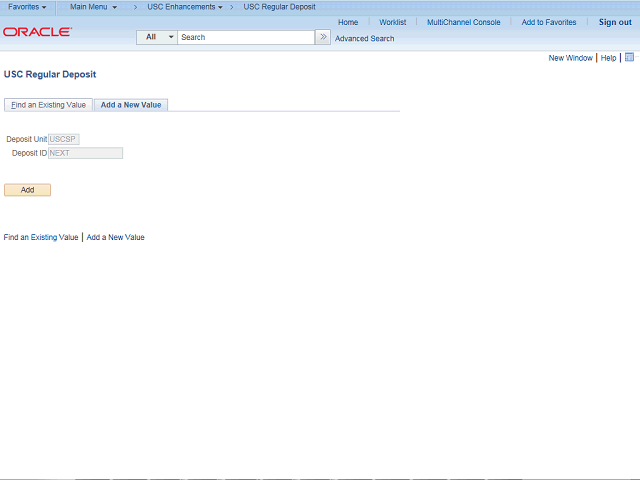The height and width of the screenshot is (480, 640).
Task: Click bottom Find an Existing Value link
Action: pos(41,237)
